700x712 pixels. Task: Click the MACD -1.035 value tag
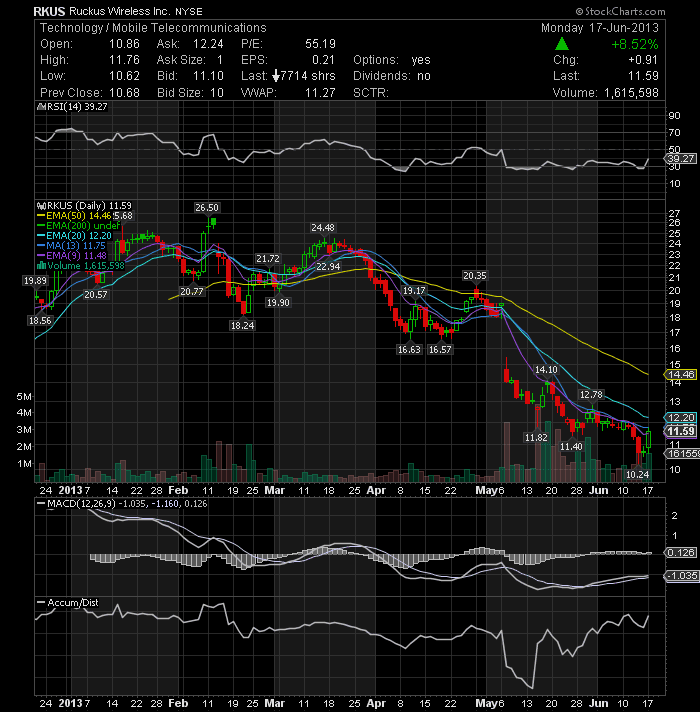[x=681, y=576]
